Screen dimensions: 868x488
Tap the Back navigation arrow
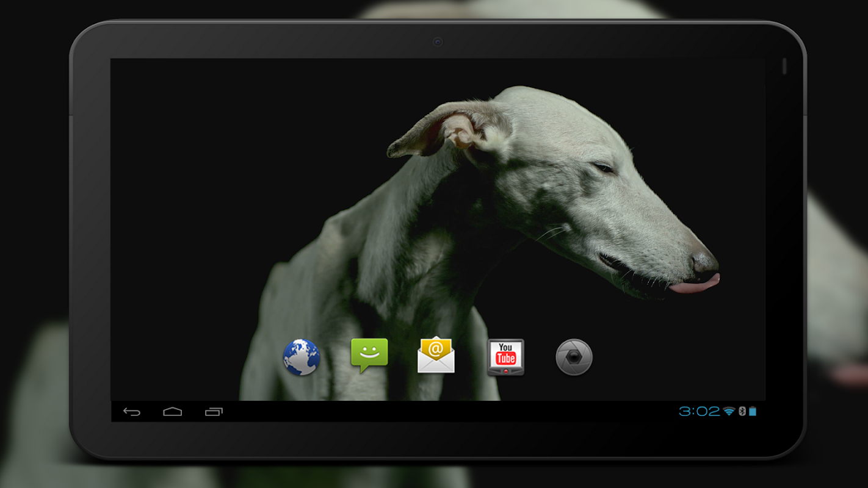132,412
